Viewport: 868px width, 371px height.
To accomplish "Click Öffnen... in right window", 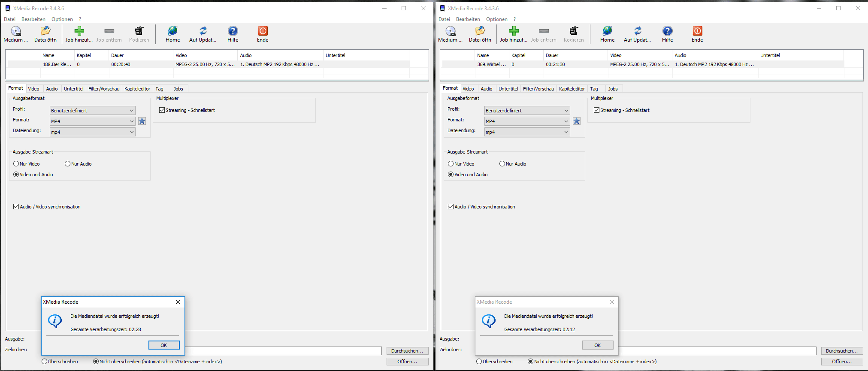I will [842, 362].
